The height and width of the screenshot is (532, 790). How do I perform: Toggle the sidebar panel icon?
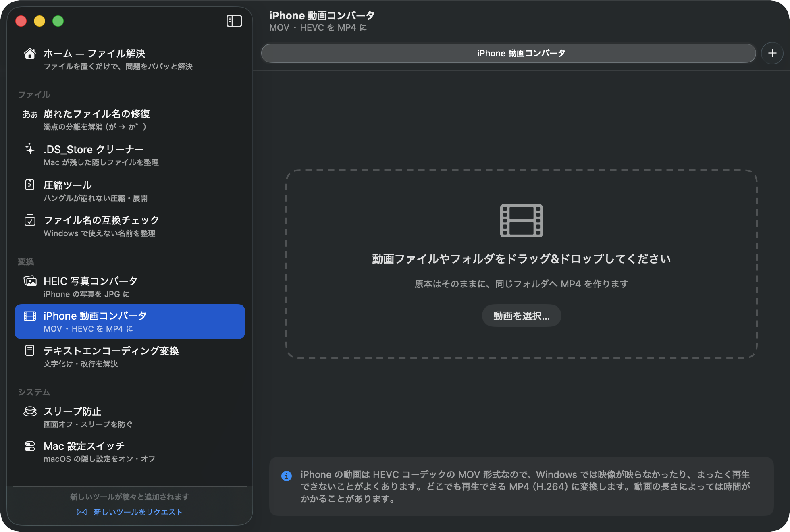pos(234,21)
